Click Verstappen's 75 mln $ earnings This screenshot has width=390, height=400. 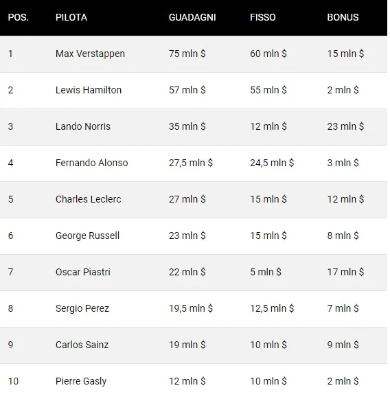pos(187,54)
